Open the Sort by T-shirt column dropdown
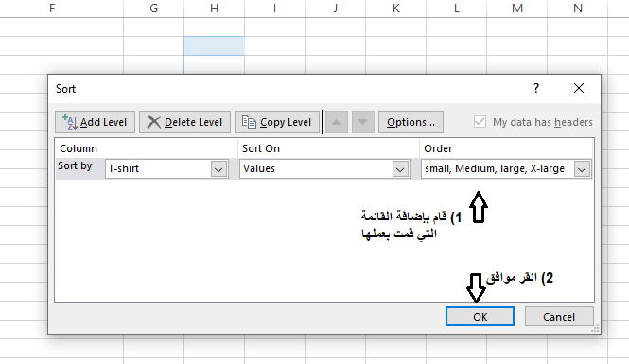The image size is (629, 364). coord(218,169)
